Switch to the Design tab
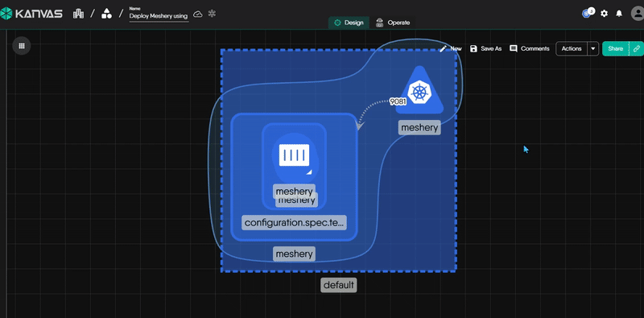The width and height of the screenshot is (644, 318). [x=349, y=23]
